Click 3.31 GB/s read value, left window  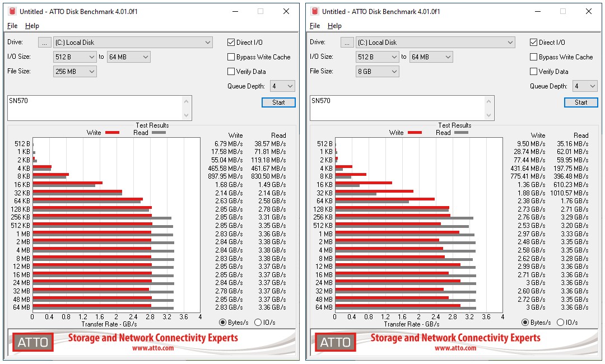pyautogui.click(x=272, y=217)
